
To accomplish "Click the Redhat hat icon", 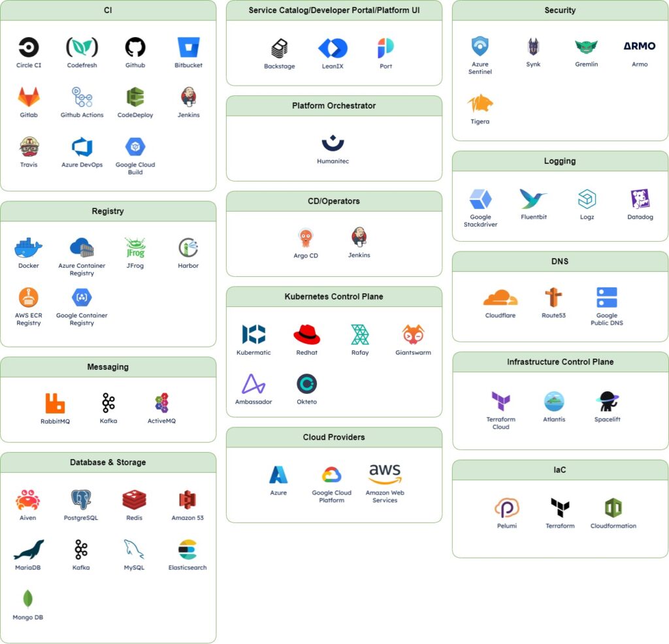I will coord(307,335).
